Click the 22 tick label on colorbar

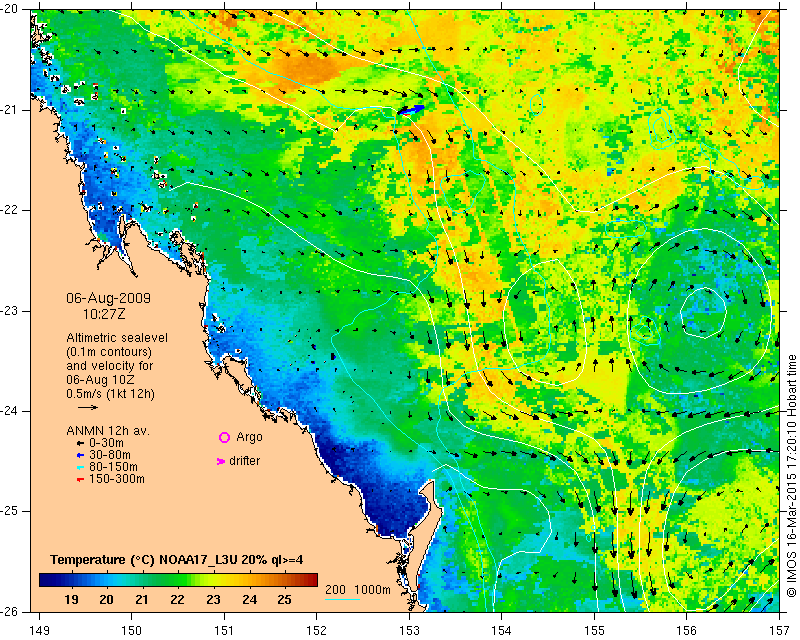(177, 599)
